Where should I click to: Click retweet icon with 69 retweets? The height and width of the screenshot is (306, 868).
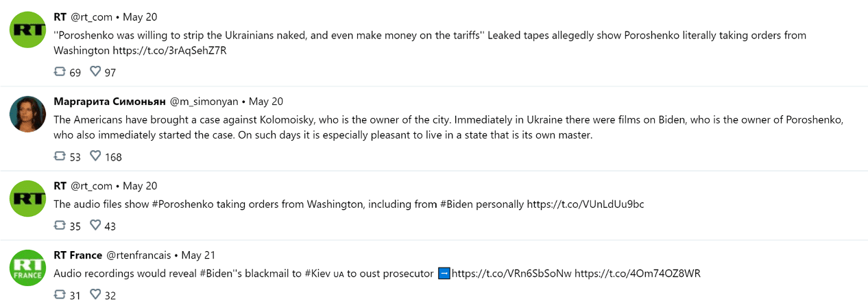click(x=60, y=71)
